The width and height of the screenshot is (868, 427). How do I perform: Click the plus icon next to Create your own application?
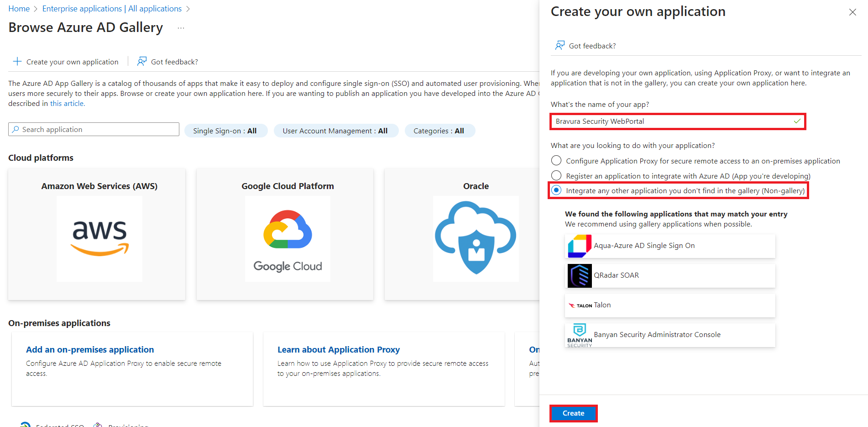click(x=17, y=61)
